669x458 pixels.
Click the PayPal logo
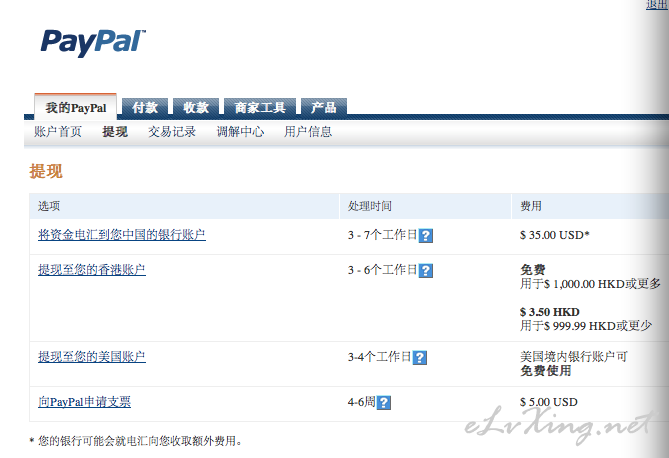point(93,43)
